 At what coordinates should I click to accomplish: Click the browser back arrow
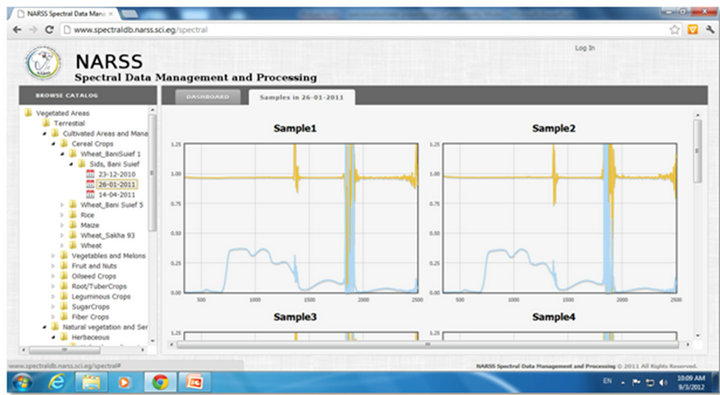tap(17, 30)
